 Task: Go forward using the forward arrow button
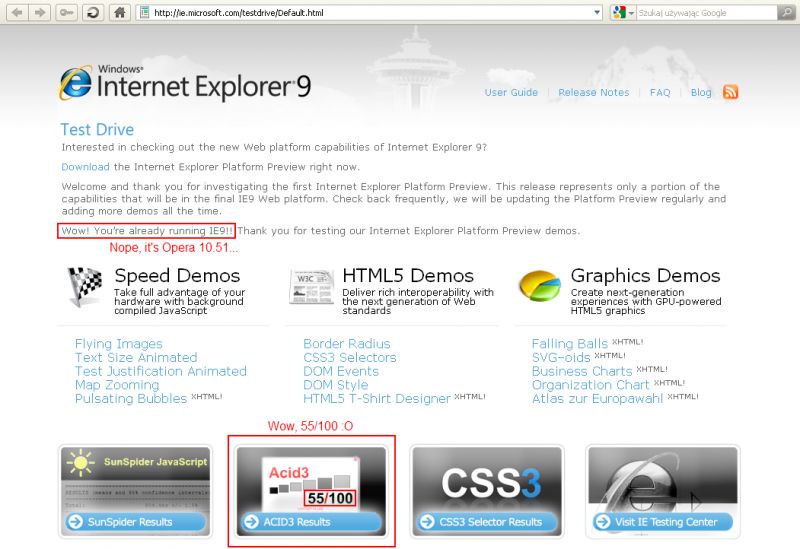pos(40,12)
